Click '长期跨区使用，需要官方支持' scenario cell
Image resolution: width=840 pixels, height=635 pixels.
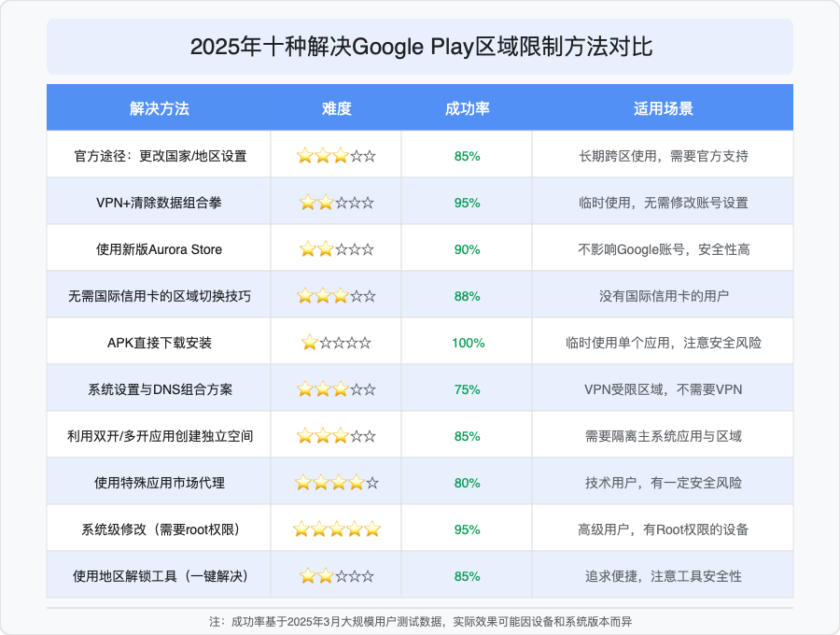[x=664, y=156]
